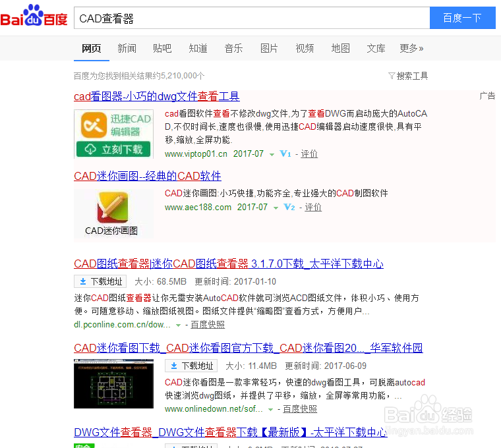Screen dimensions: 501x448
Task: Click download arrow icon in 11.4MB 下载地址
Action: pos(174,366)
